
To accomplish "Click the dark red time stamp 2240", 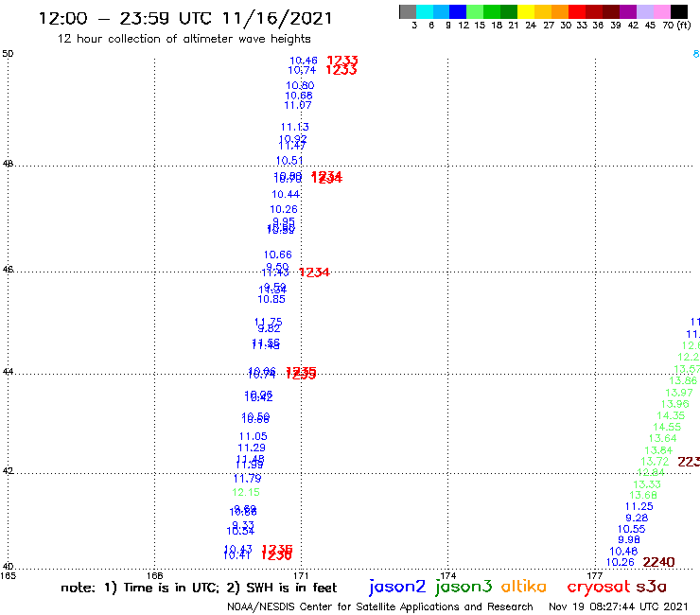I will tap(659, 562).
